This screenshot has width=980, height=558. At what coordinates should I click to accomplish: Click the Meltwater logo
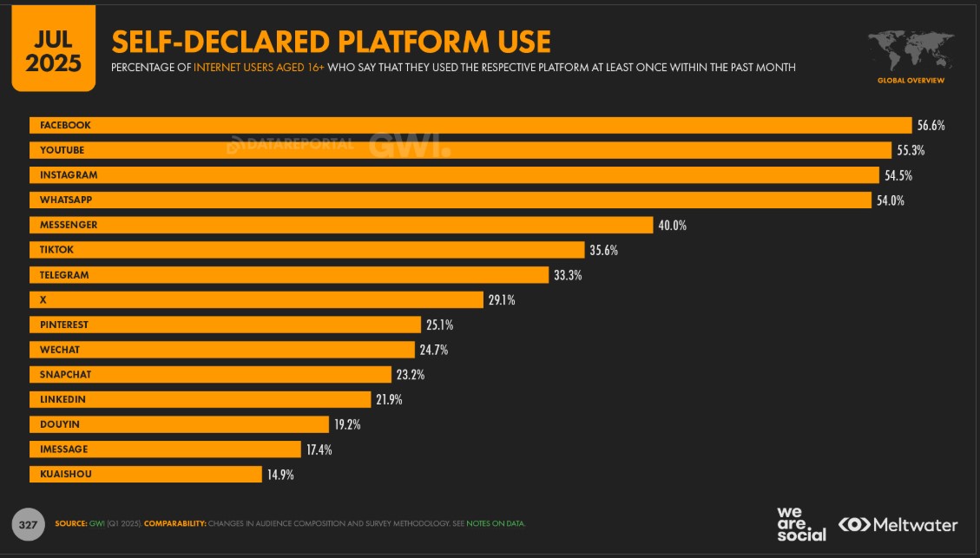pyautogui.click(x=898, y=525)
